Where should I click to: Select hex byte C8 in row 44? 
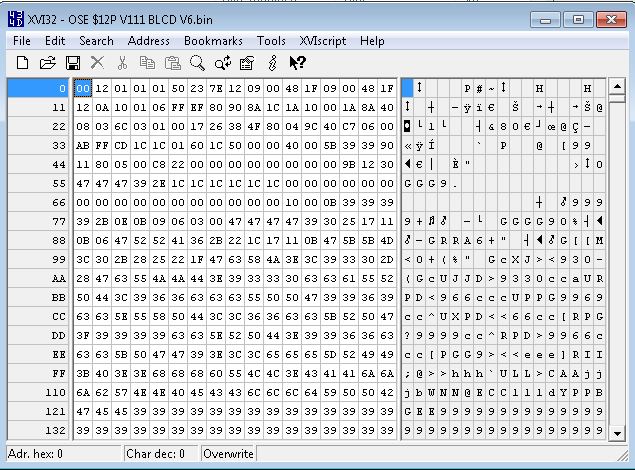tap(159, 164)
